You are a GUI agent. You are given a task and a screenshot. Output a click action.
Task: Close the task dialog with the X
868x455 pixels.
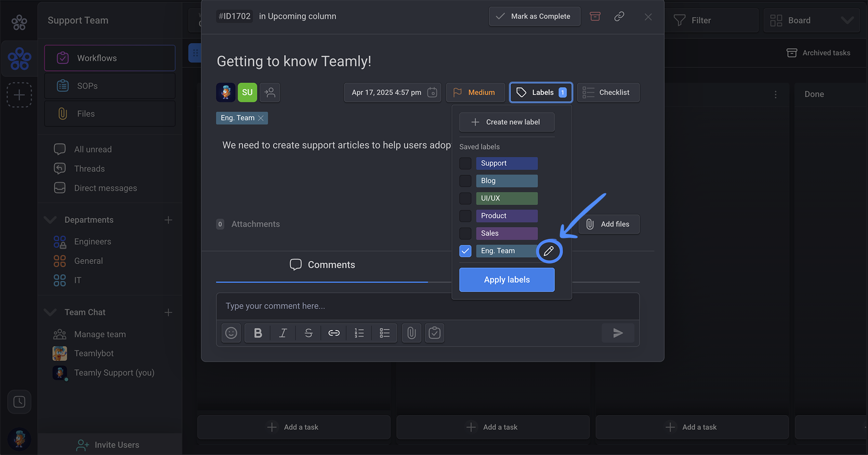pos(648,17)
